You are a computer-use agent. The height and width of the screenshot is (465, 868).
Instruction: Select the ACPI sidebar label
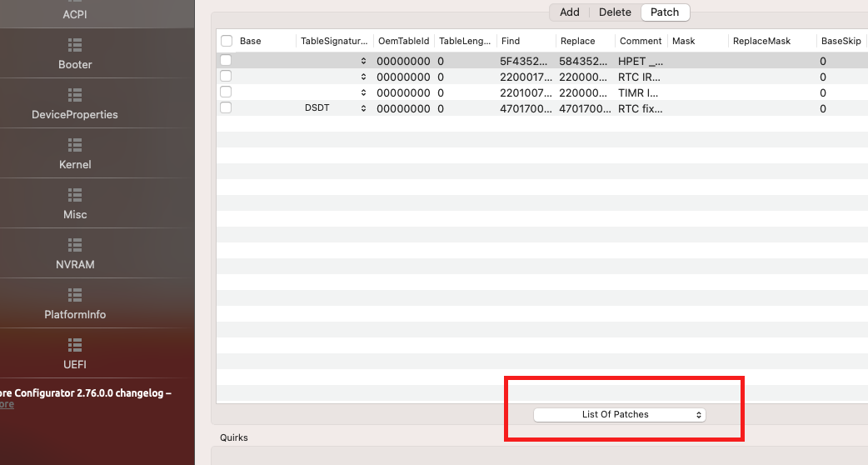click(75, 14)
